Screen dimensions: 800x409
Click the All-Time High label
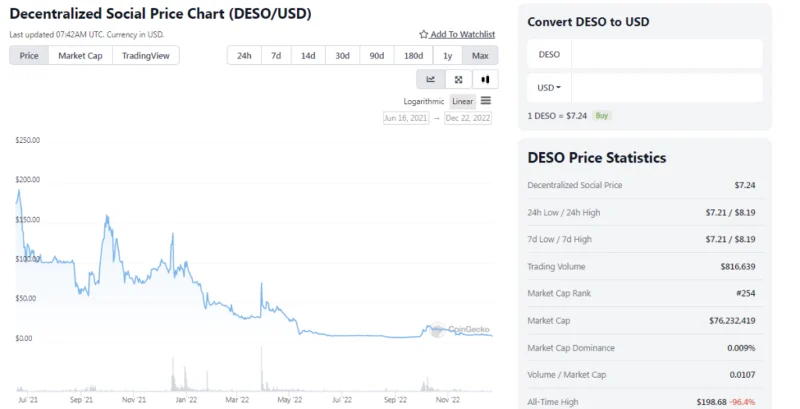[553, 402]
